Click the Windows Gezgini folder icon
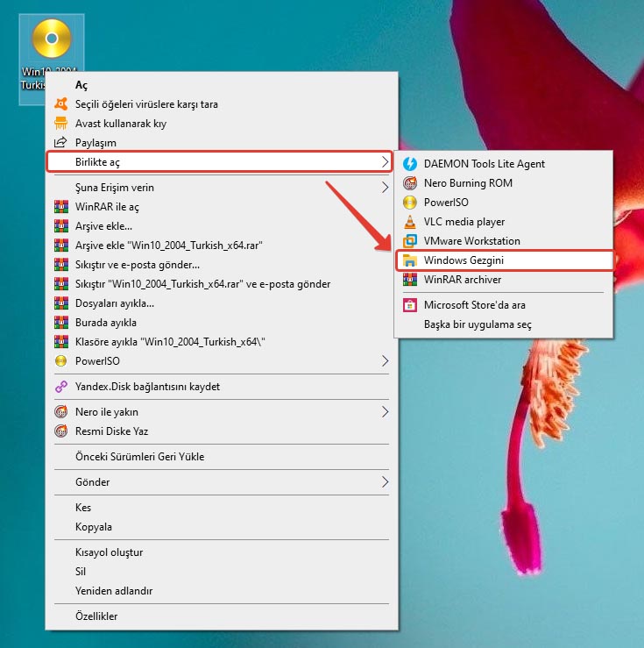Viewport: 644px width, 648px height. point(409,260)
